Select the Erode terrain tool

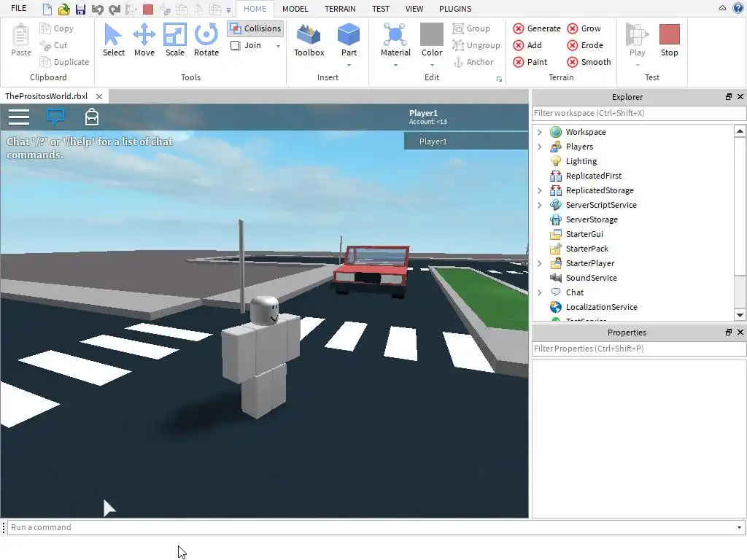[x=585, y=45]
